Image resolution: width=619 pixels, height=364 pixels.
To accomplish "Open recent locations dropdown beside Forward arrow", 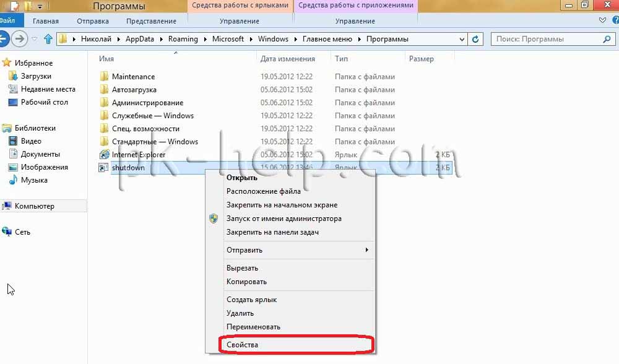I will (x=34, y=39).
